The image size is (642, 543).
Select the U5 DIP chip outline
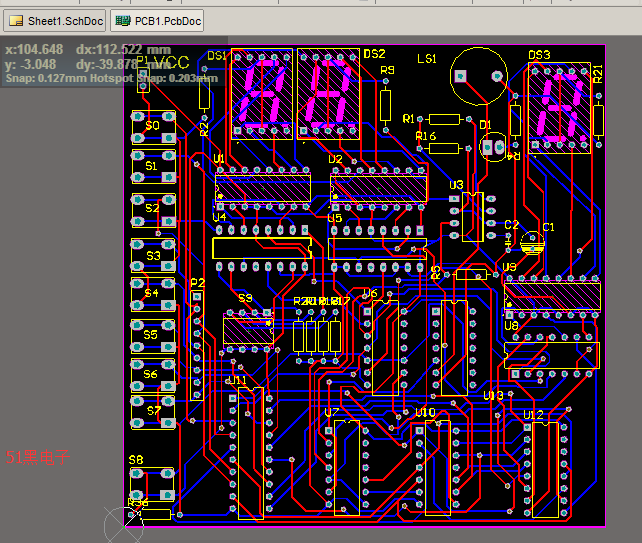click(378, 249)
